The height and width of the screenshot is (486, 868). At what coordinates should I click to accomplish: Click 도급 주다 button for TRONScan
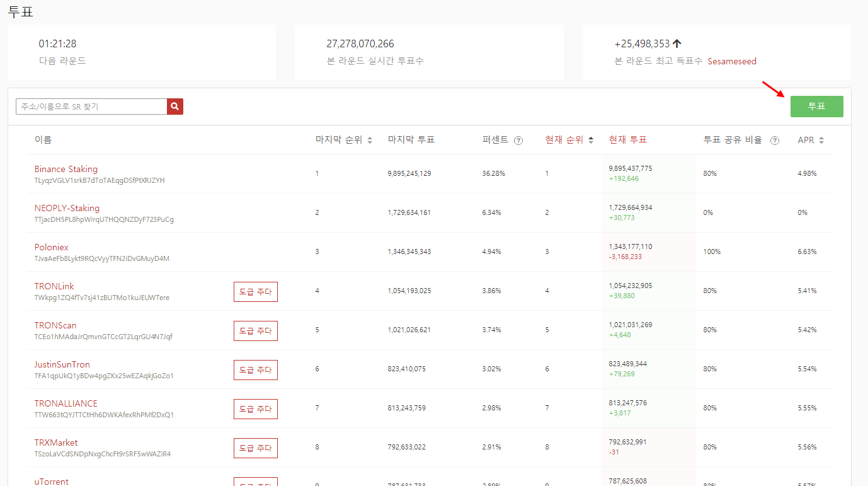[x=256, y=331]
